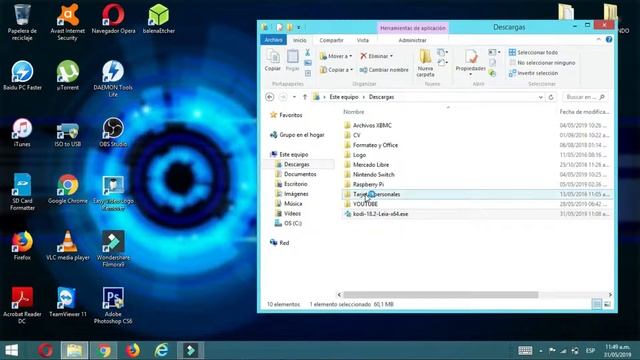Click Seleccionar todo
The image size is (640, 360).
pos(533,52)
